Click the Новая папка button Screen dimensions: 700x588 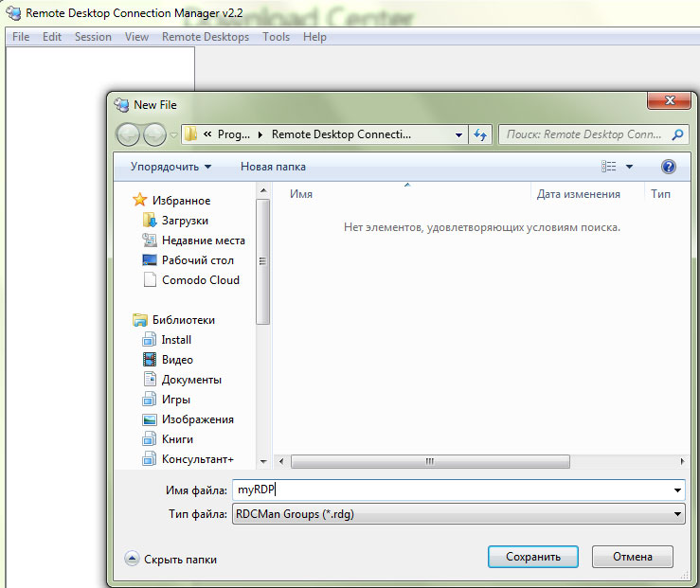[x=273, y=167]
